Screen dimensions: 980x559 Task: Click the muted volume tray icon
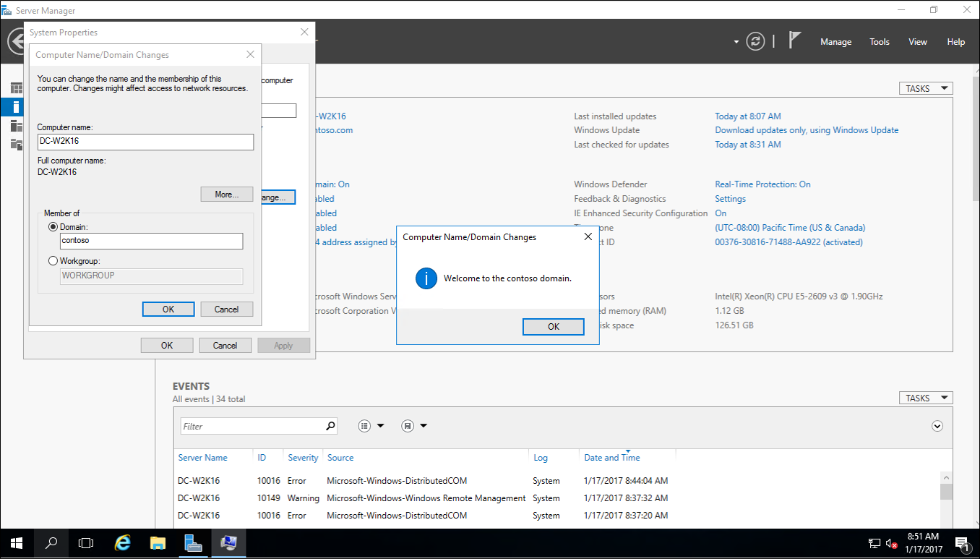tap(892, 543)
